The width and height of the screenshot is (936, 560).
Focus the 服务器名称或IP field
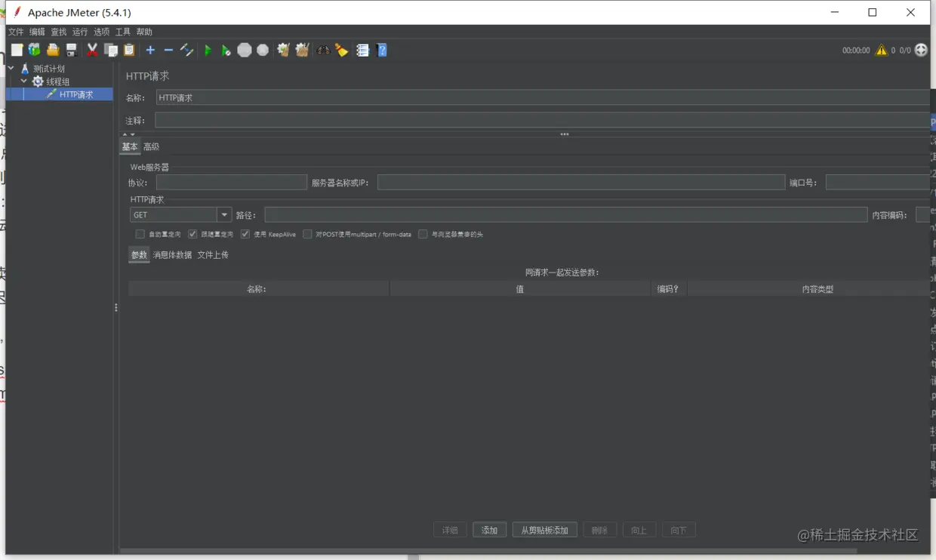point(581,183)
